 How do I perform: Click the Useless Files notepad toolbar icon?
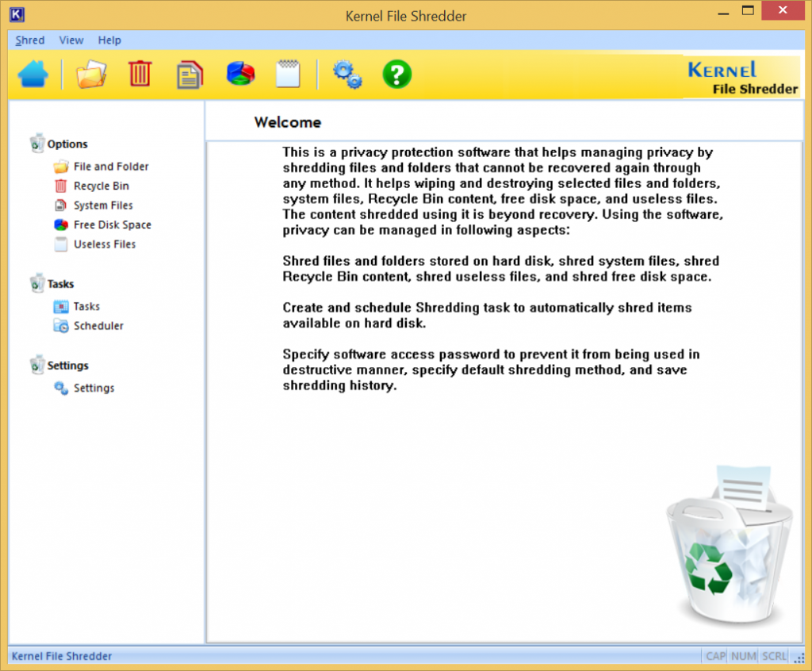tap(287, 74)
